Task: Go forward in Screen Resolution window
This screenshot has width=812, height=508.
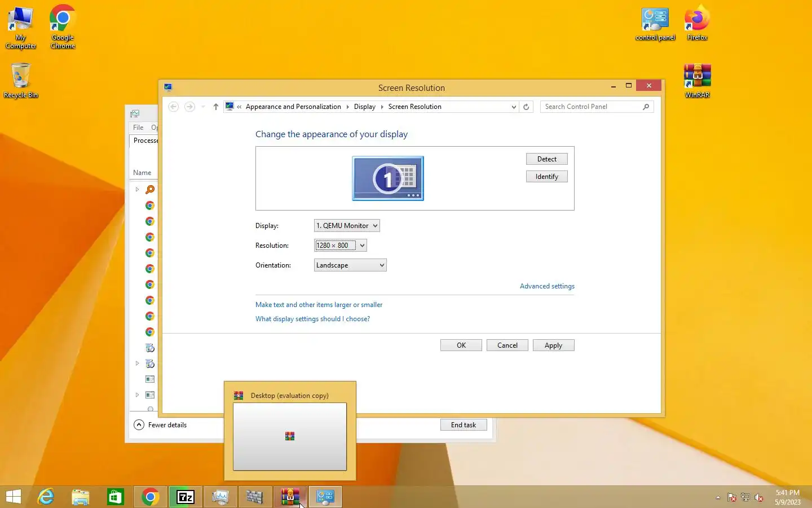Action: pyautogui.click(x=189, y=107)
